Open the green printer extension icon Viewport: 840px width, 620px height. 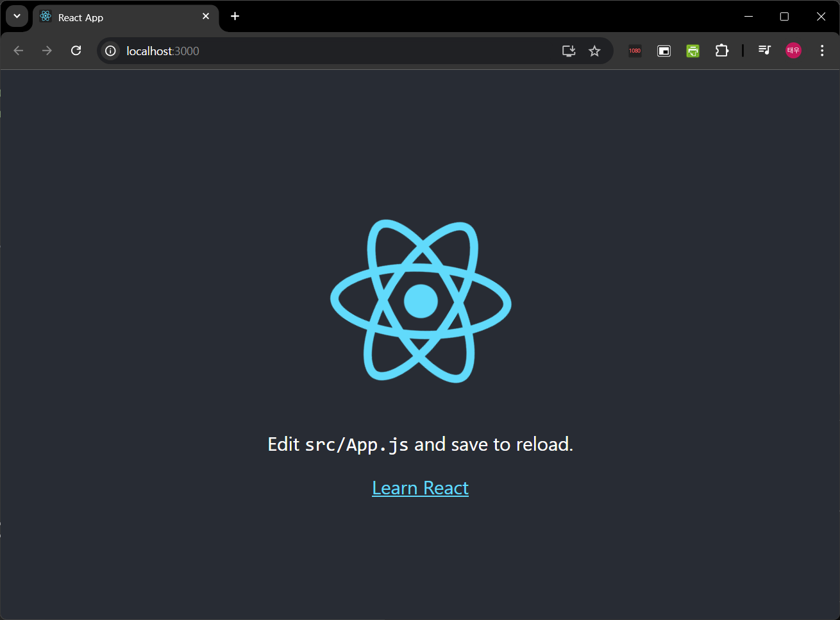693,51
